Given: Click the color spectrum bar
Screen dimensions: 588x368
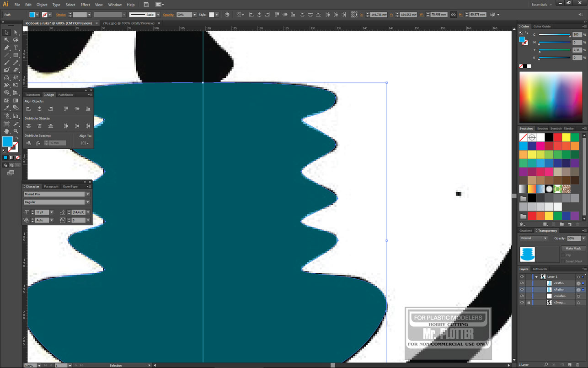Looking at the screenshot, I should [551, 97].
